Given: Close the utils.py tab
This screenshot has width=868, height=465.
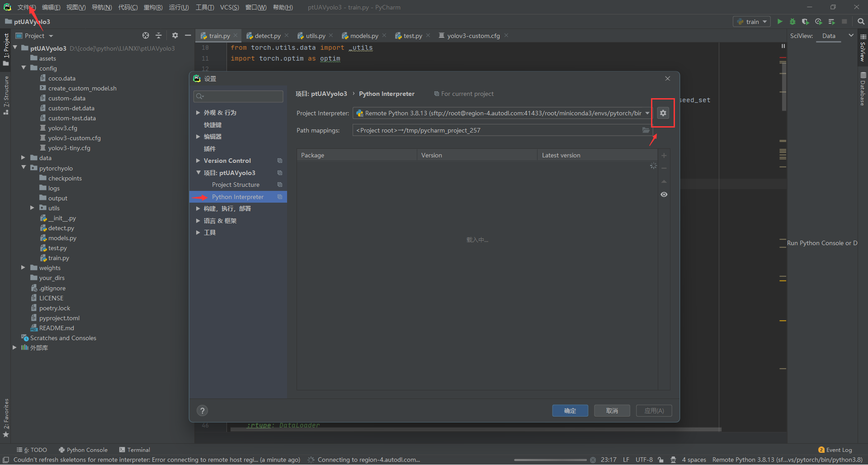Looking at the screenshot, I should (x=331, y=35).
